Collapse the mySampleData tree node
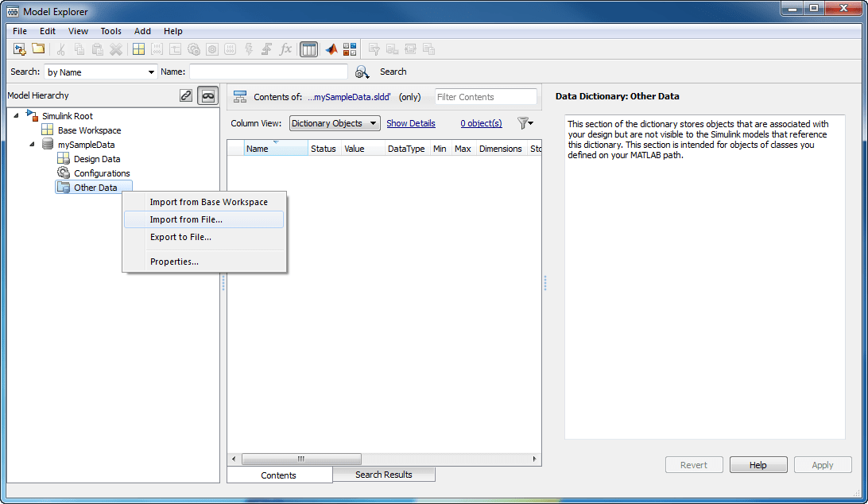 [x=32, y=145]
